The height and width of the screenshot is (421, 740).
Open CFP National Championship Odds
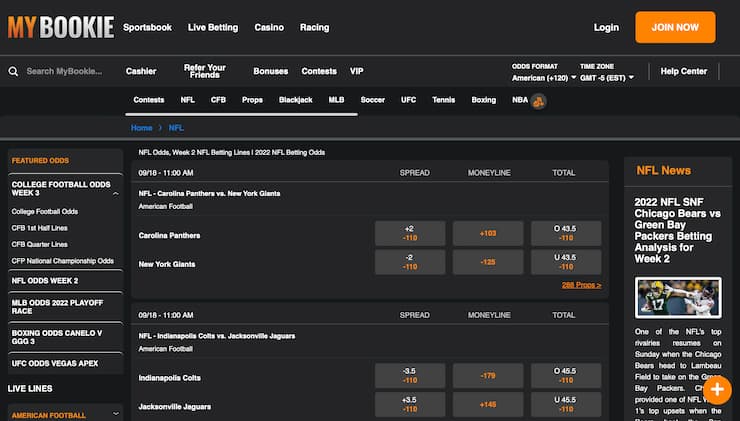point(63,261)
